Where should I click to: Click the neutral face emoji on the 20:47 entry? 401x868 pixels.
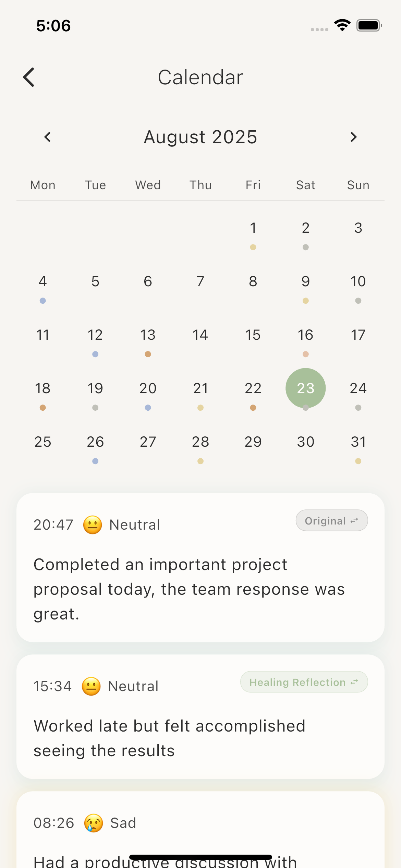pos(92,524)
